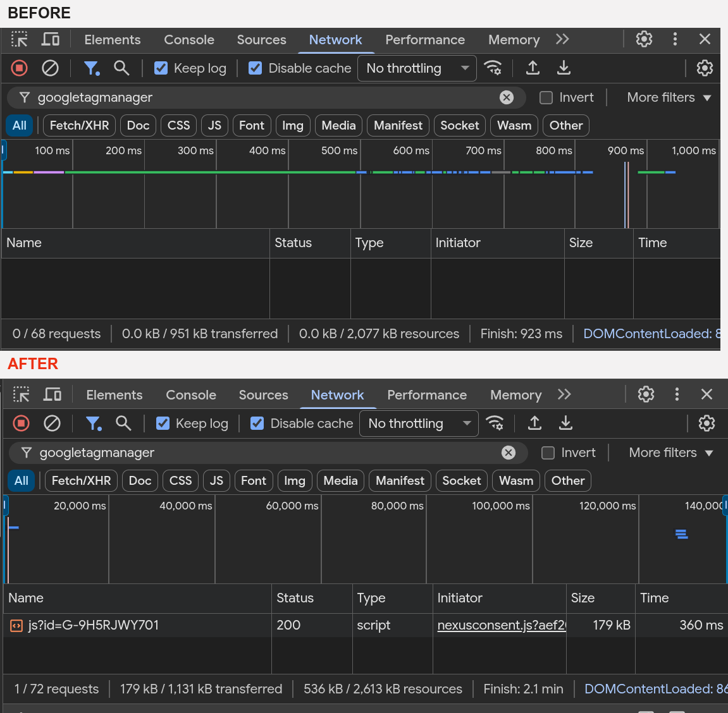Filter by Doc type in AFTER panel
The width and height of the screenshot is (728, 713).
[140, 481]
